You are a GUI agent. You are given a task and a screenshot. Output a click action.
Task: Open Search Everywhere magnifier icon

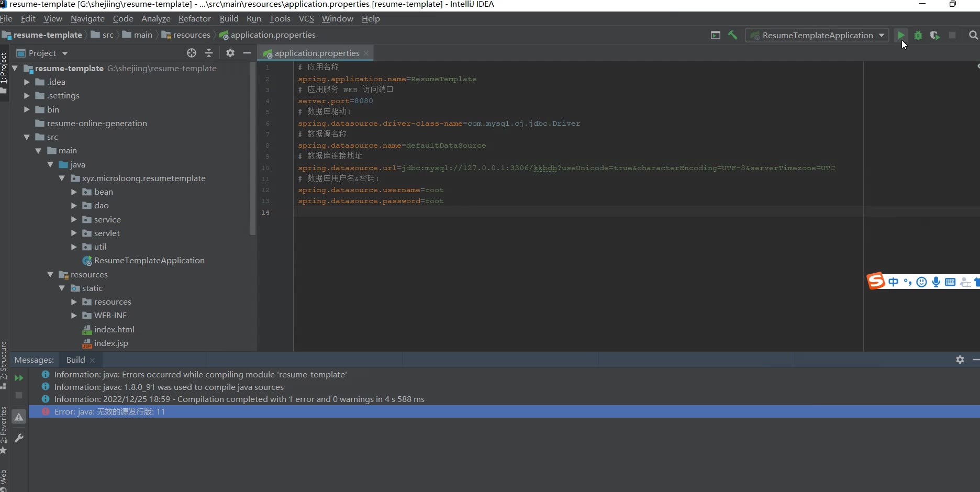coord(973,35)
